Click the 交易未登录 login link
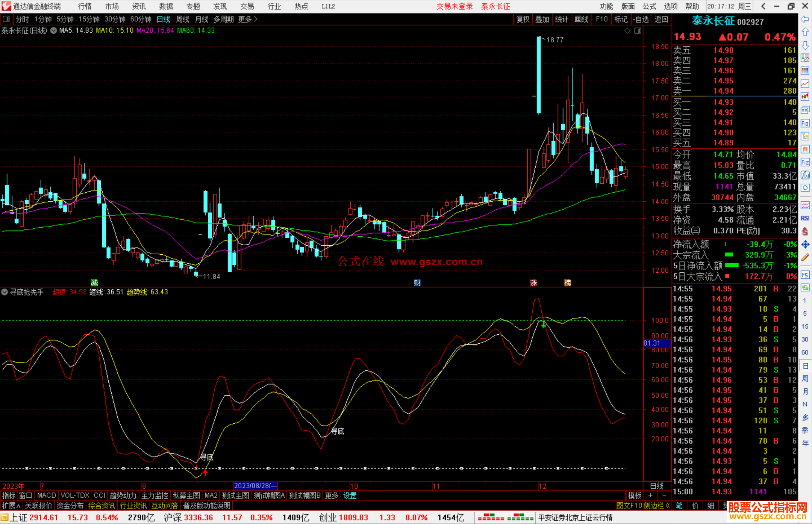Screen dimensions: 812x524 (454, 6)
